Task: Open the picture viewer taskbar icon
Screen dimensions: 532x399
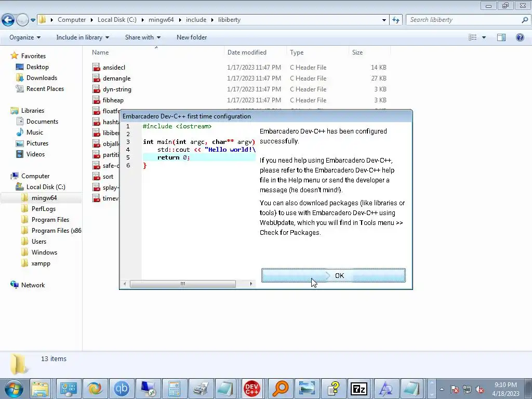Action: coord(307,389)
